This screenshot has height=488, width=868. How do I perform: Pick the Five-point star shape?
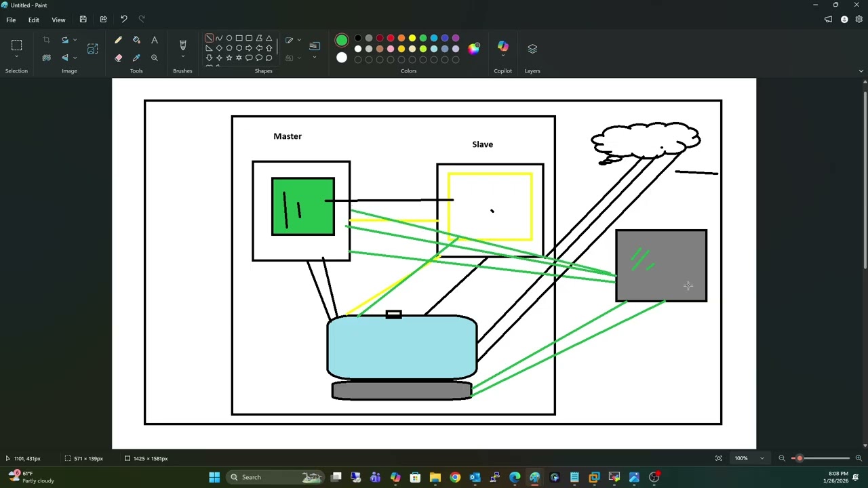point(229,58)
